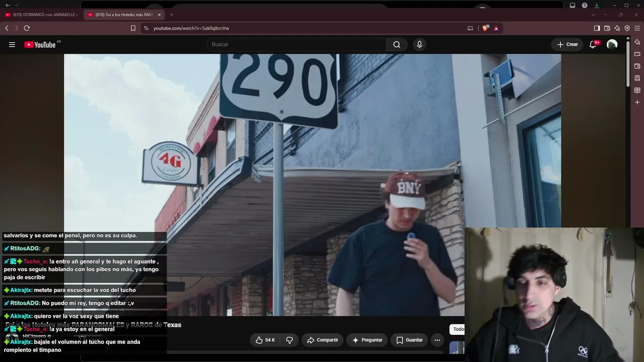Screen dimensions: 644x362
Task: Open the video's more actions menu
Action: click(x=437, y=340)
